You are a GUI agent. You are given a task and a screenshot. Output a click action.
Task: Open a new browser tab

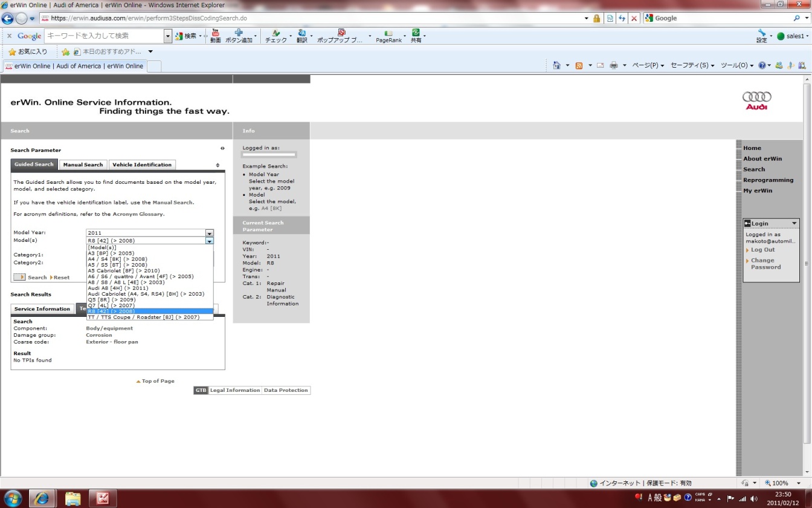coord(154,66)
